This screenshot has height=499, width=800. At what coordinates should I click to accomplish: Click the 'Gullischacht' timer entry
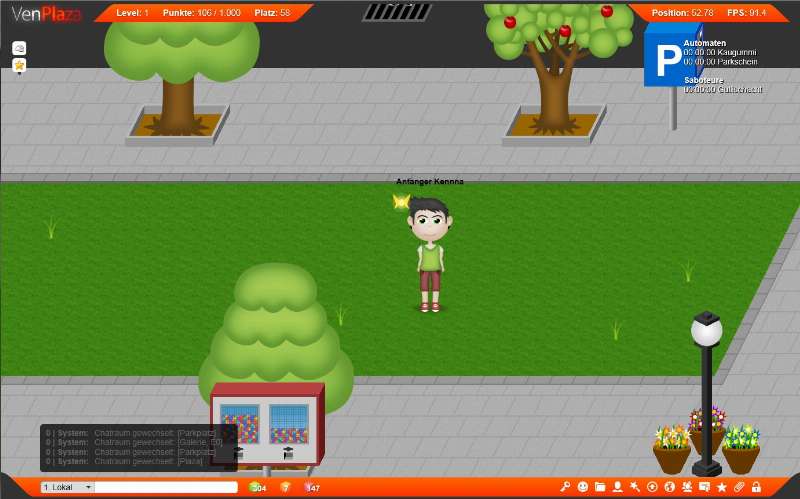tap(723, 90)
